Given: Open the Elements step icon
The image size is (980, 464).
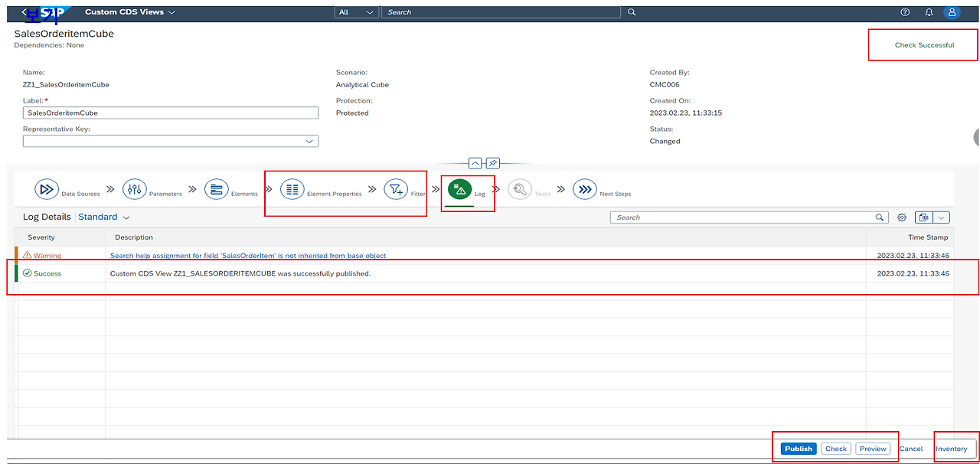Looking at the screenshot, I should [x=217, y=189].
